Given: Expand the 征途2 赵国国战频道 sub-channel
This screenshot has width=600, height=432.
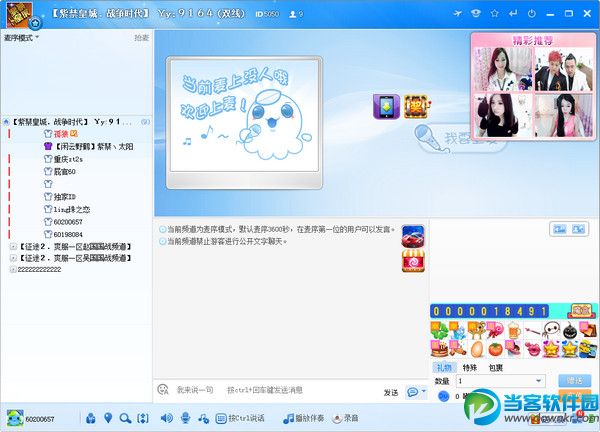Looking at the screenshot, I should click(13, 247).
